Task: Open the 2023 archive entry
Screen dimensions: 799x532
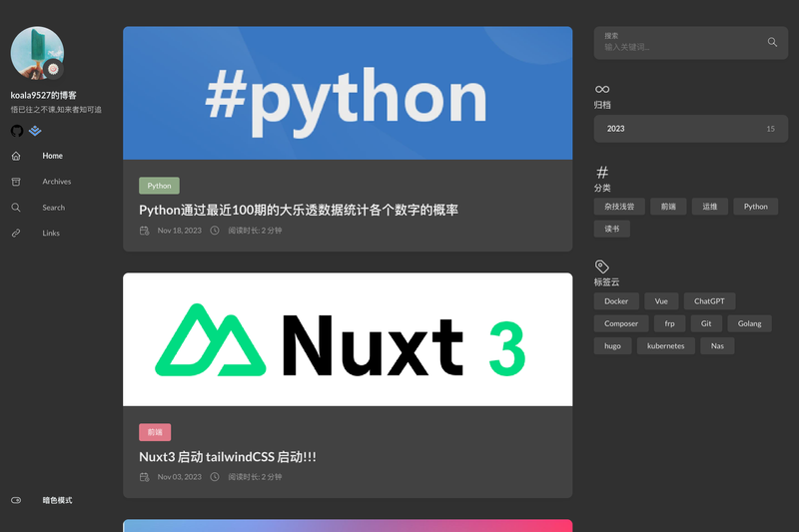Action: click(x=691, y=129)
